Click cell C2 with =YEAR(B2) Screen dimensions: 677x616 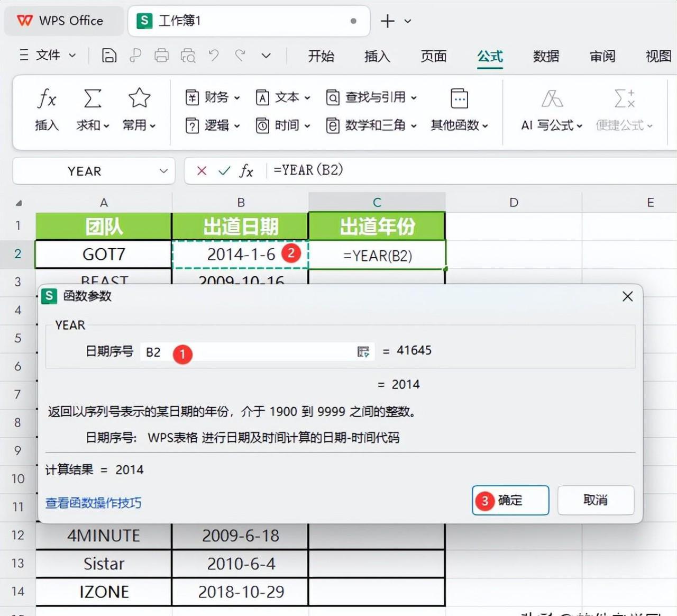pos(377,256)
